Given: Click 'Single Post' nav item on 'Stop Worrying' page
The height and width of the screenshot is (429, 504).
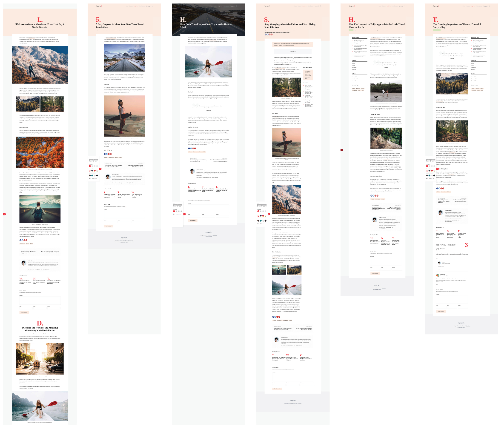Looking at the screenshot, I should pos(304,6).
